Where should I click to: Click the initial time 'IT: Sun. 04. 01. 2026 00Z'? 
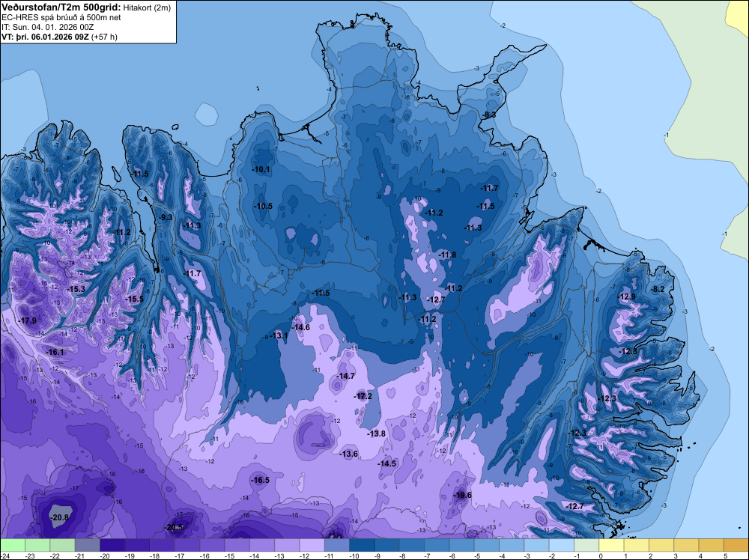click(46, 27)
